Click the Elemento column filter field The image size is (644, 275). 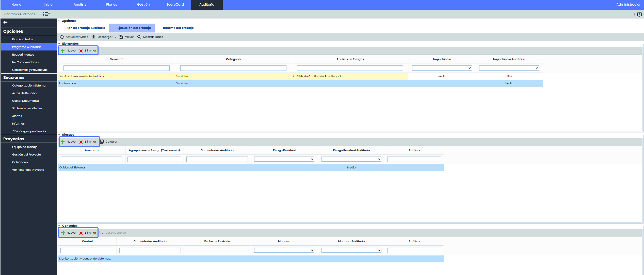pos(116,68)
